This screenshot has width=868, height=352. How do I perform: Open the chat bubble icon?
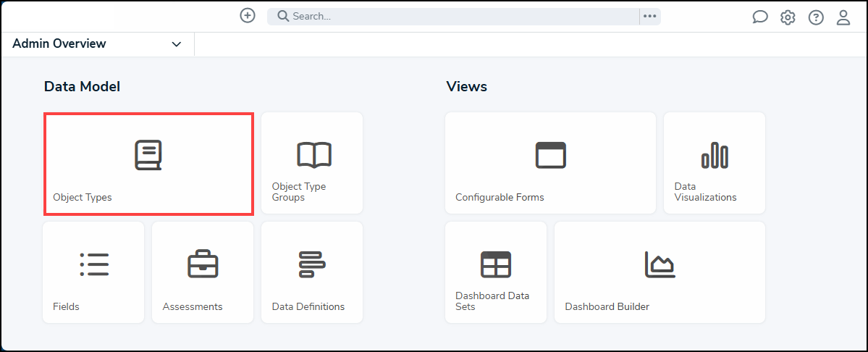click(x=759, y=17)
